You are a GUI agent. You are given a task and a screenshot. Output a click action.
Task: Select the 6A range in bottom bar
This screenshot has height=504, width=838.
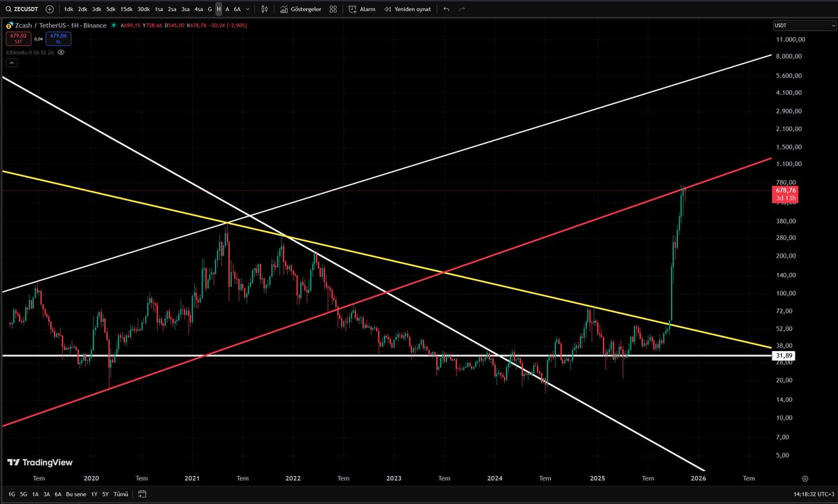pyautogui.click(x=58, y=494)
